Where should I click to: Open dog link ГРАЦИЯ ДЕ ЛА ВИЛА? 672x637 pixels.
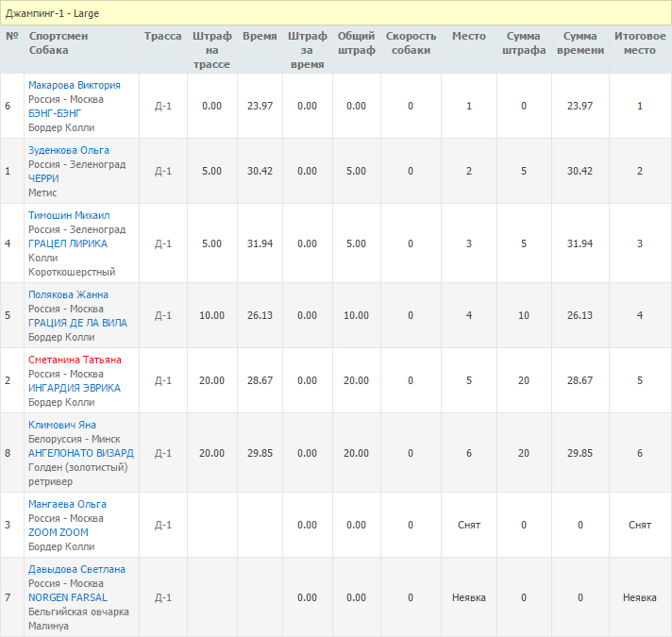point(77,323)
